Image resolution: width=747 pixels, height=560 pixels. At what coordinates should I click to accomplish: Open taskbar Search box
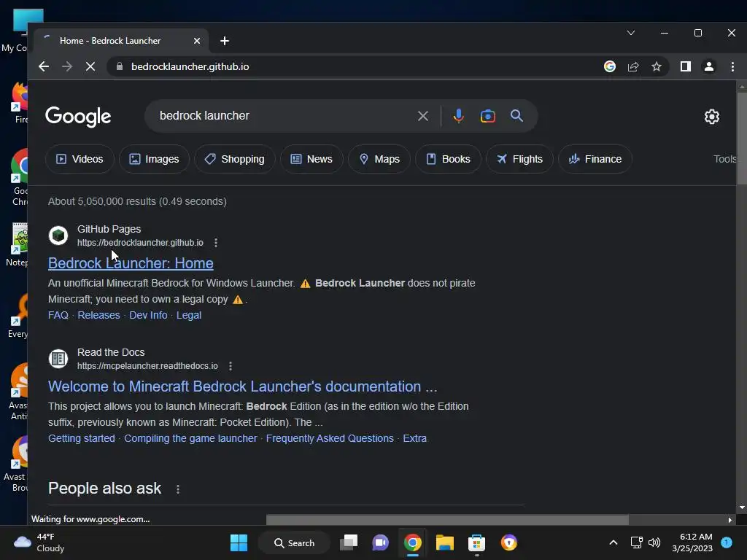pyautogui.click(x=294, y=542)
